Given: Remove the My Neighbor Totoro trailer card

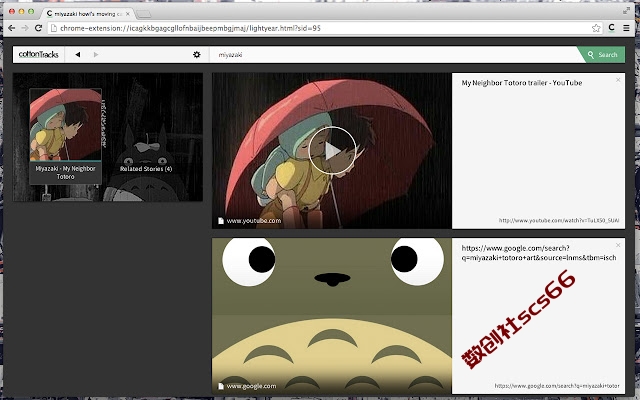Looking at the screenshot, I should pyautogui.click(x=618, y=80).
